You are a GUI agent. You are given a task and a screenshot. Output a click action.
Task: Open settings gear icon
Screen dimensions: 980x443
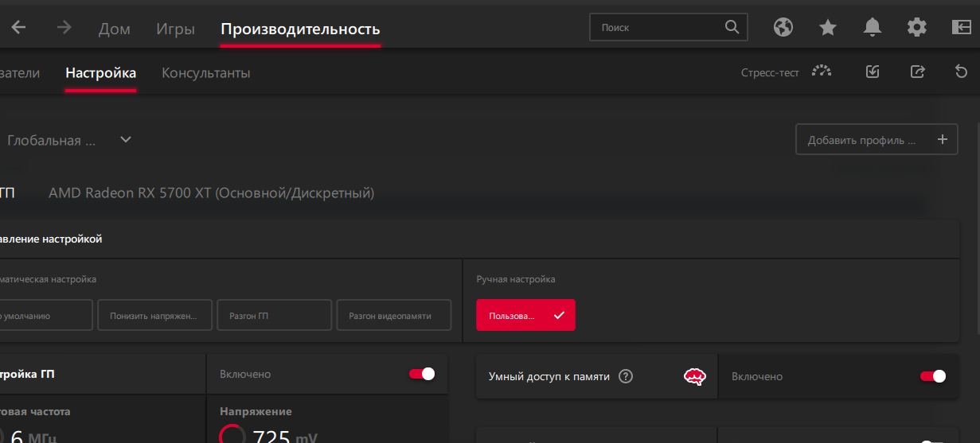pos(917,27)
